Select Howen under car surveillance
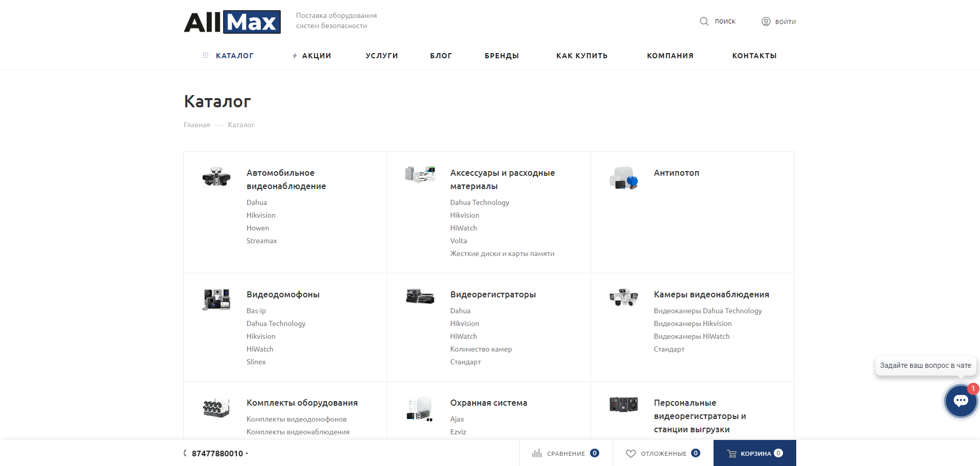The width and height of the screenshot is (980, 466). click(258, 228)
